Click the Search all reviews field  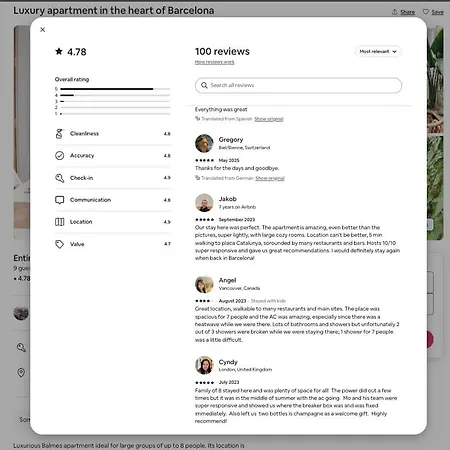(298, 85)
